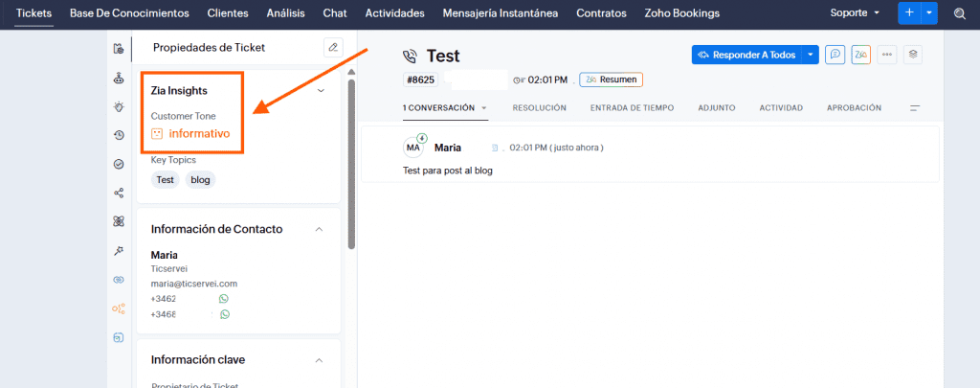Open the Zia assistant button
The image size is (980, 388).
pyautogui.click(x=860, y=55)
